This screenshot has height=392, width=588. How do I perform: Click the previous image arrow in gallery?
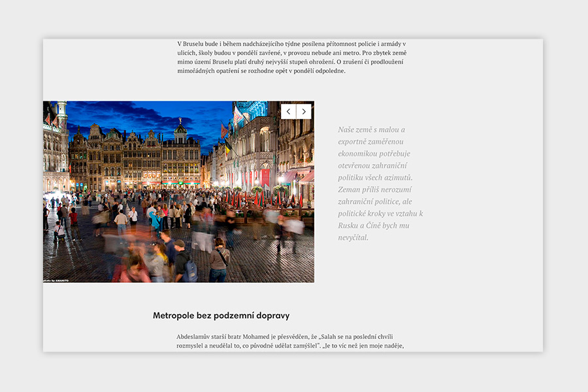click(x=289, y=112)
